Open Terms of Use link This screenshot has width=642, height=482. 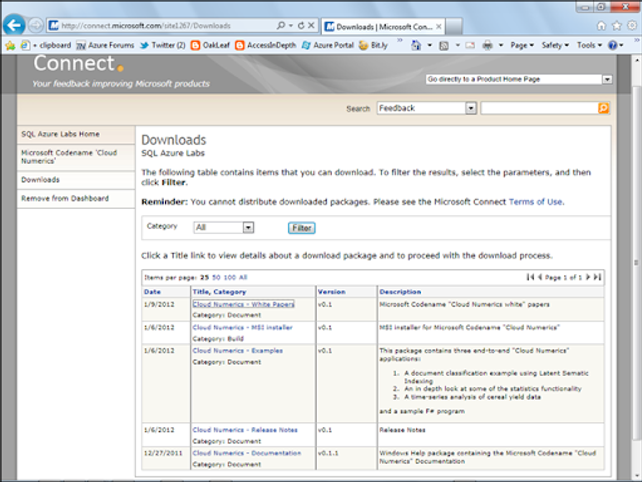536,202
